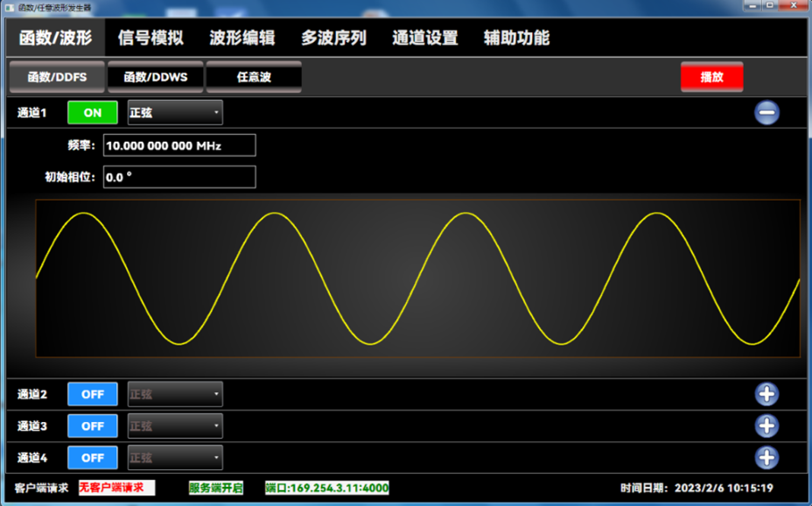Enable channel 3 OFF toggle
812x506 pixels.
coord(92,425)
